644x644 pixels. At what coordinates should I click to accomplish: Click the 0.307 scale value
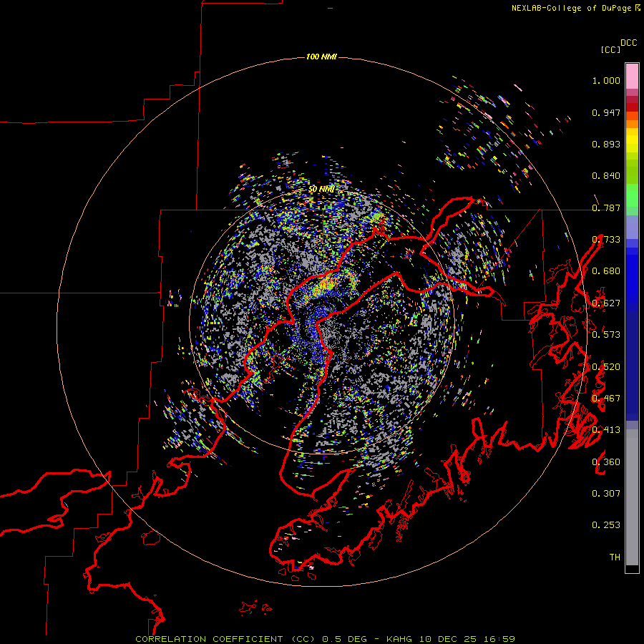pos(606,494)
